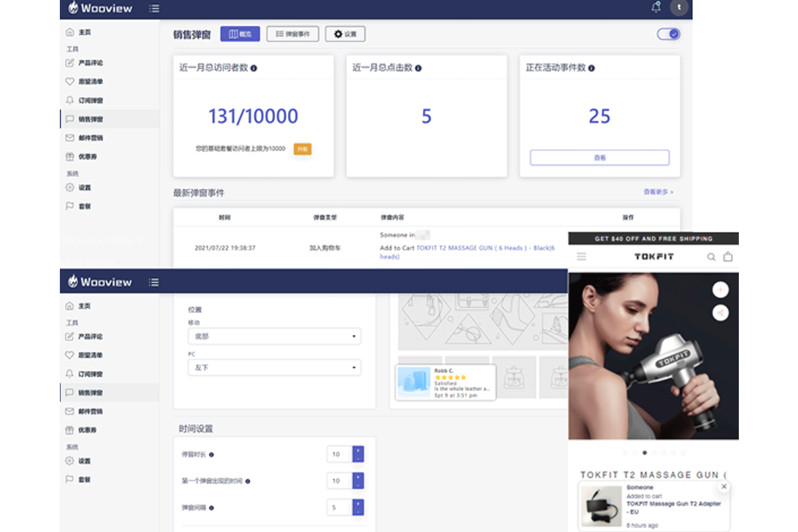This screenshot has height=532, width=798.
Task: Switch to the 概览 tab
Action: pyautogui.click(x=240, y=34)
